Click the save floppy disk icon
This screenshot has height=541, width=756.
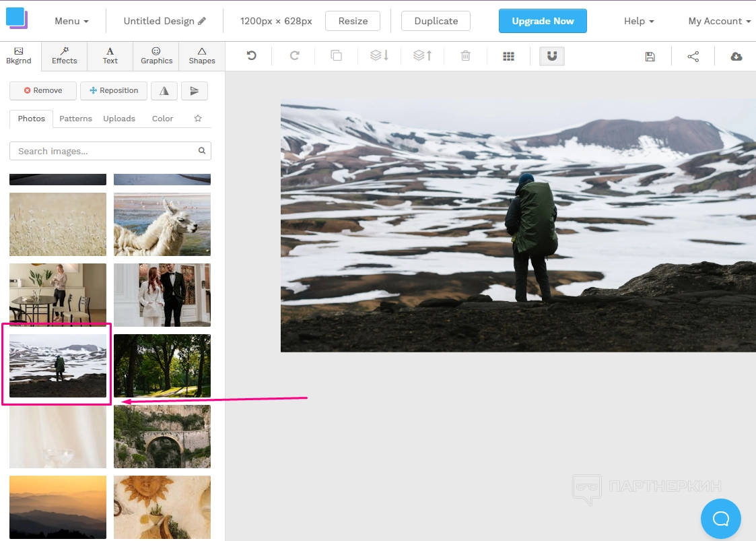point(650,57)
